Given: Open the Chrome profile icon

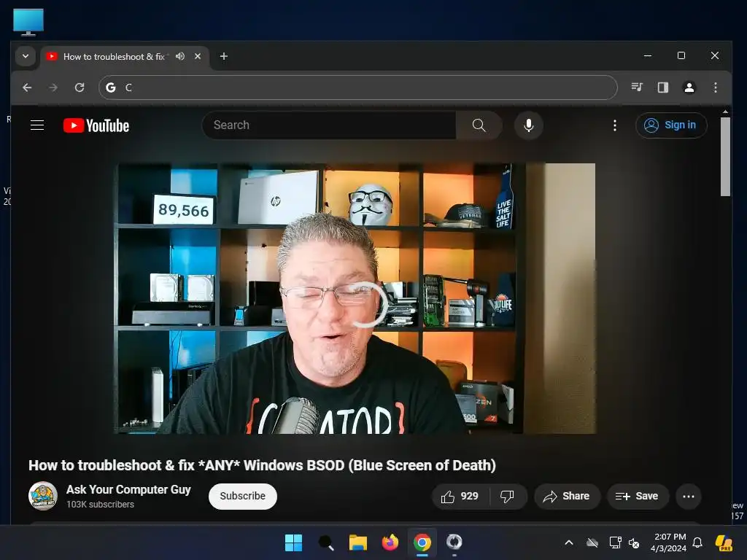Looking at the screenshot, I should click(x=689, y=87).
